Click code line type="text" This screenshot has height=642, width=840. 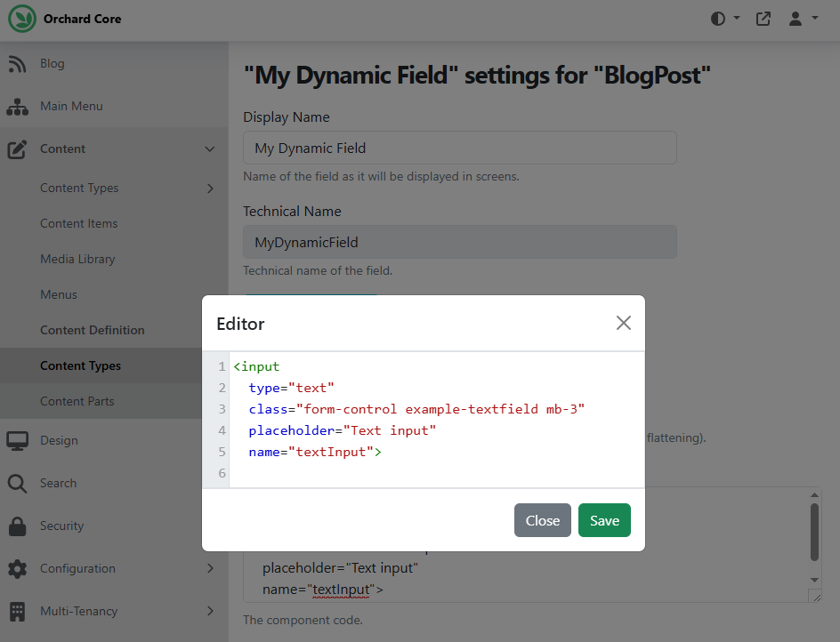click(292, 388)
